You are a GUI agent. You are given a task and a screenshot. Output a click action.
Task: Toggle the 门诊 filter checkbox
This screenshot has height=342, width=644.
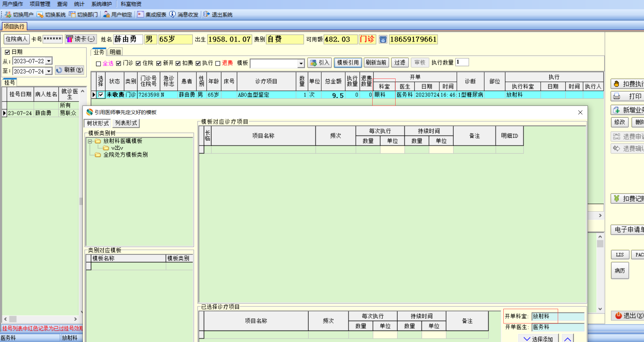point(118,63)
